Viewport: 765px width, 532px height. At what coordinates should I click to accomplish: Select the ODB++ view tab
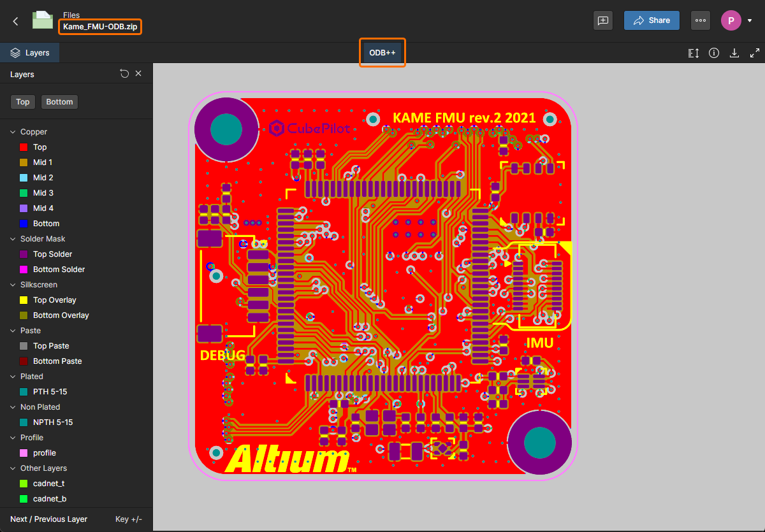coord(382,53)
